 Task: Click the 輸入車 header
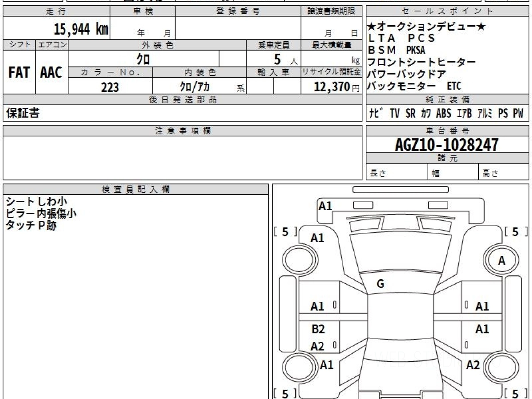(x=274, y=72)
